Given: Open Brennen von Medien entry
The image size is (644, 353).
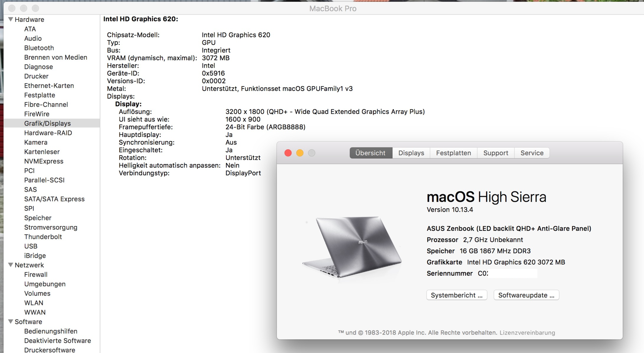Looking at the screenshot, I should [x=56, y=57].
